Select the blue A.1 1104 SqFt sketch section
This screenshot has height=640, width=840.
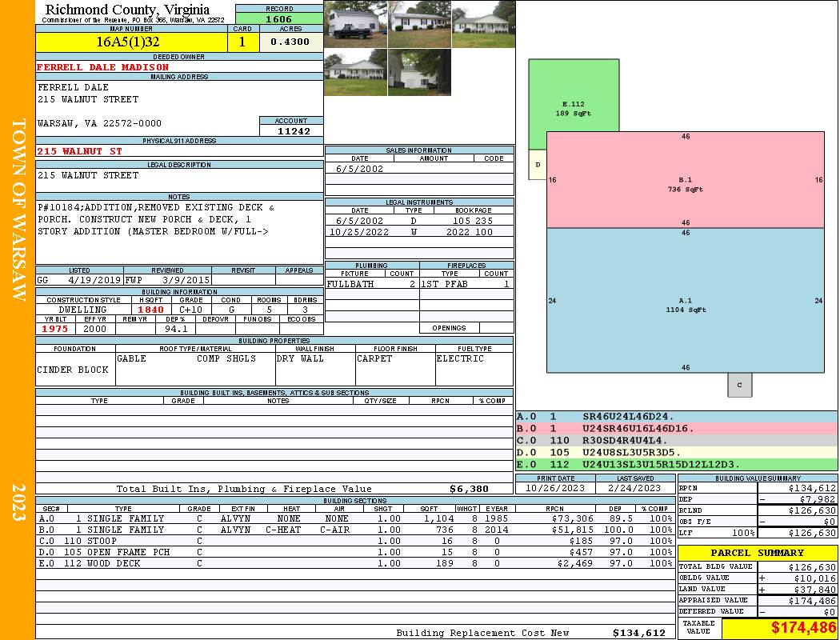pos(685,301)
